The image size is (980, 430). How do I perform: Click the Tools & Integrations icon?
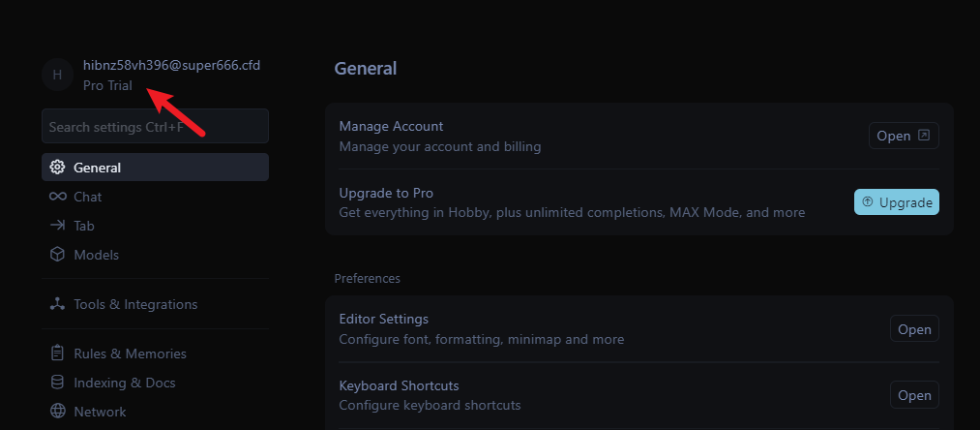(57, 304)
